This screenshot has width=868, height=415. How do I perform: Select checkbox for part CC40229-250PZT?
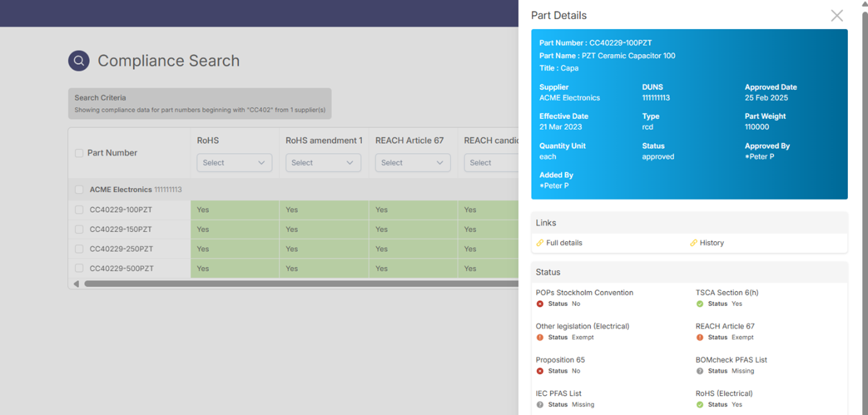point(79,249)
